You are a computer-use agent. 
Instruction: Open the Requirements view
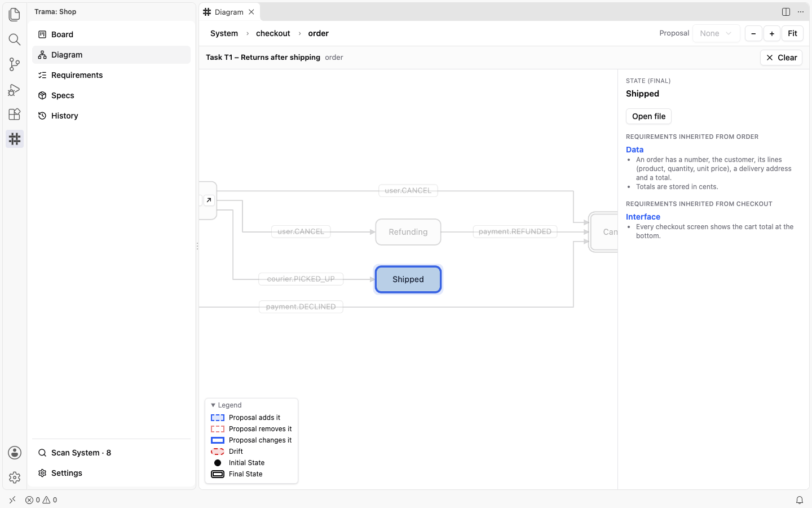[x=112, y=75]
